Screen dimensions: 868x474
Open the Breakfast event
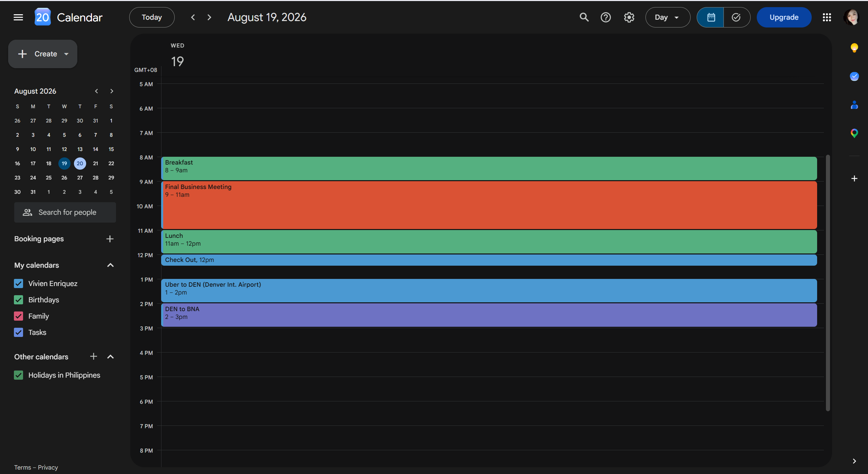[x=489, y=168]
